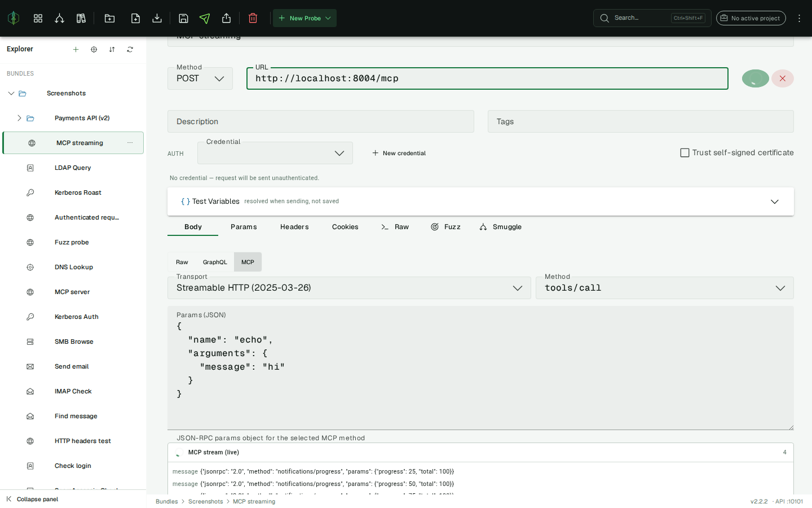Delete with the red trash icon
The height and width of the screenshot is (508, 812).
[253, 18]
